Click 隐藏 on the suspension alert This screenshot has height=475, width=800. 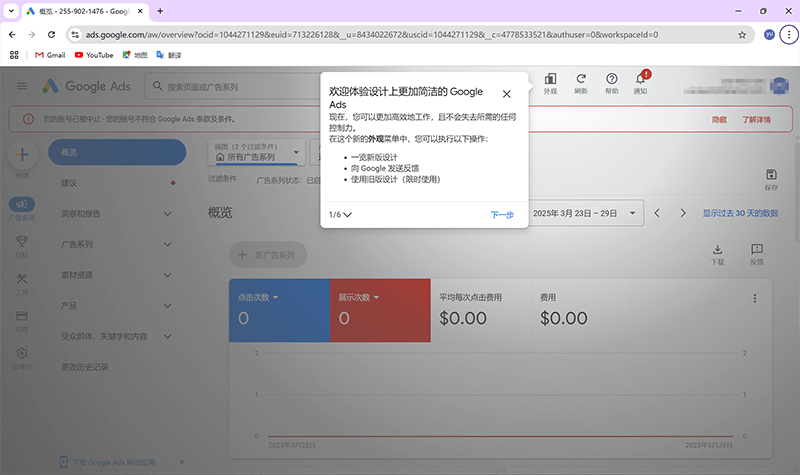[719, 119]
